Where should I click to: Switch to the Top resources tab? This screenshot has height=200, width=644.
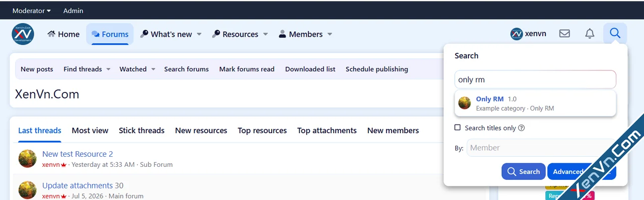[262, 130]
